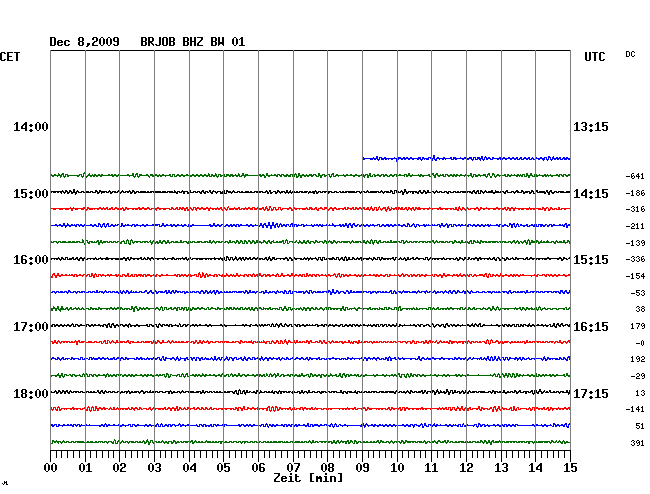Click the black seismic trace at 18:00 CET
650x494 pixels.
point(310,392)
